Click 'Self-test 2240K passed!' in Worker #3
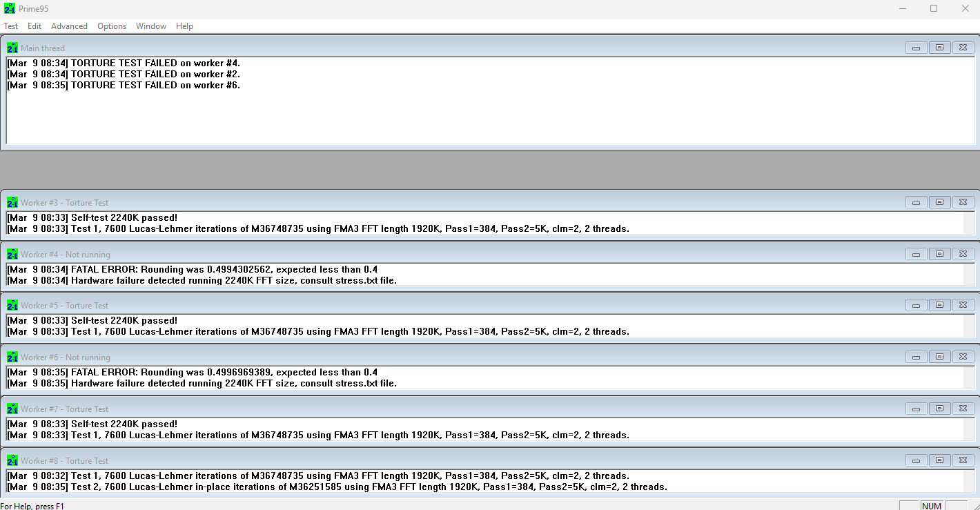 [92, 217]
